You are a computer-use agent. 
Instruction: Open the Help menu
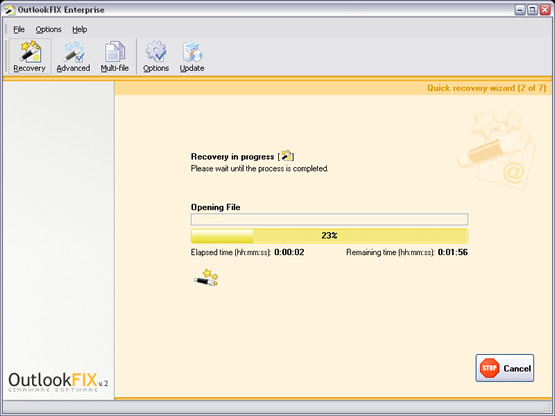coord(80,29)
